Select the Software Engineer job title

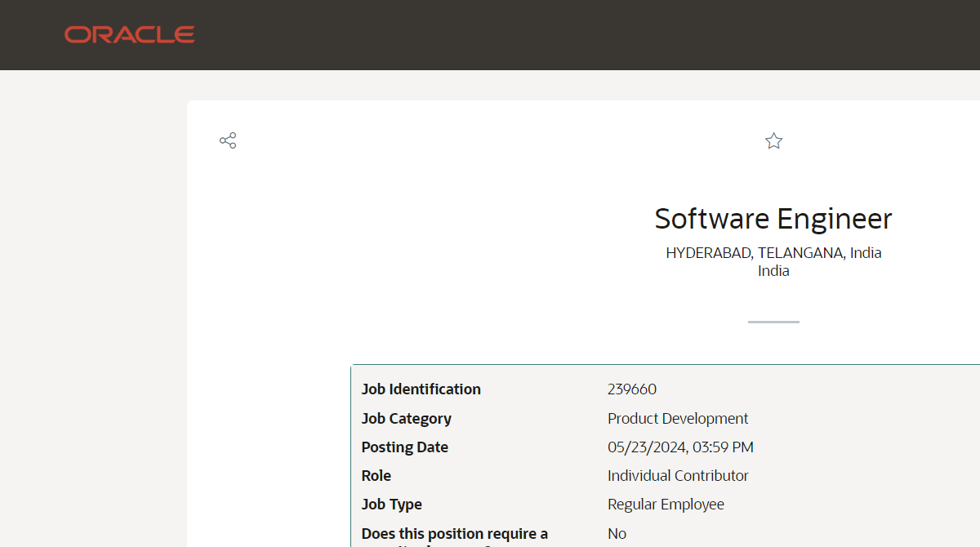click(773, 219)
